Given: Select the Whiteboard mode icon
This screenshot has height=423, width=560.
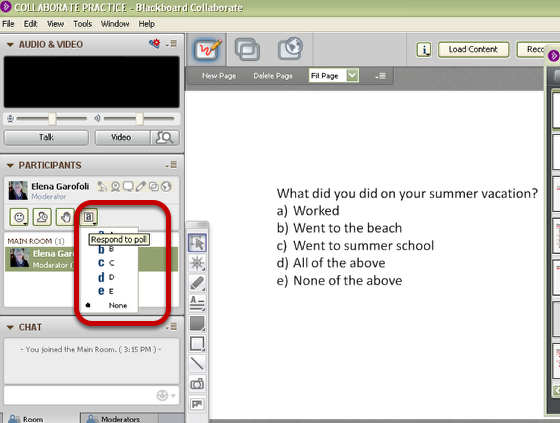Looking at the screenshot, I should point(208,50).
